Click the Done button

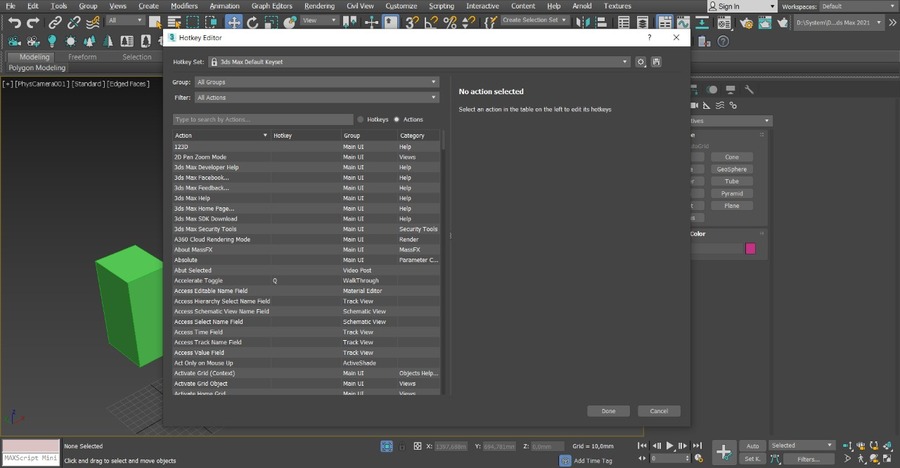coord(608,411)
